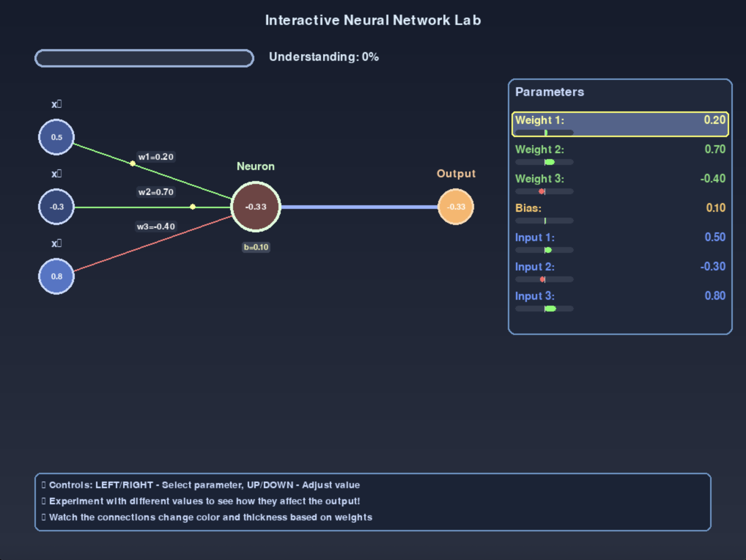Click the b=0.10 bias label
This screenshot has height=560, width=746.
[256, 247]
